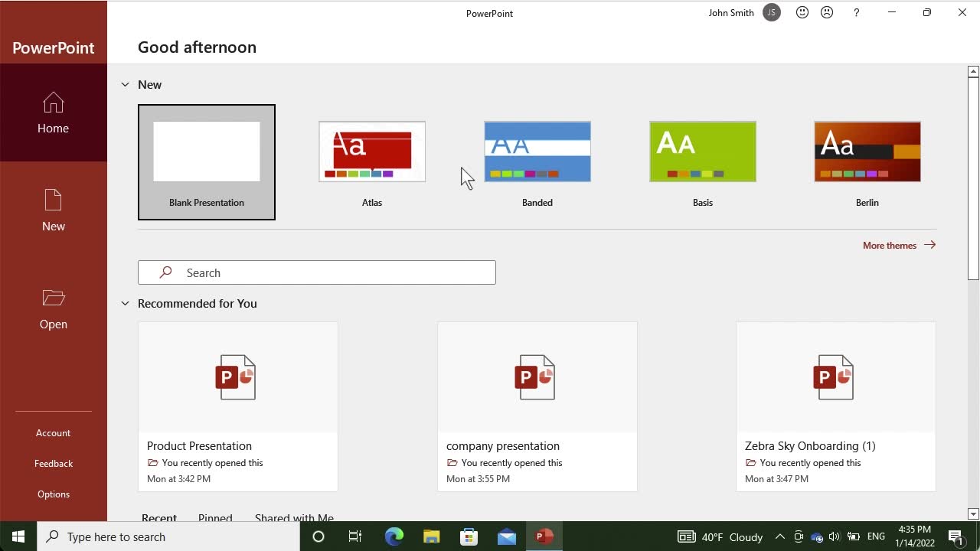Open John Smith account avatar
980x551 pixels.
coord(772,12)
